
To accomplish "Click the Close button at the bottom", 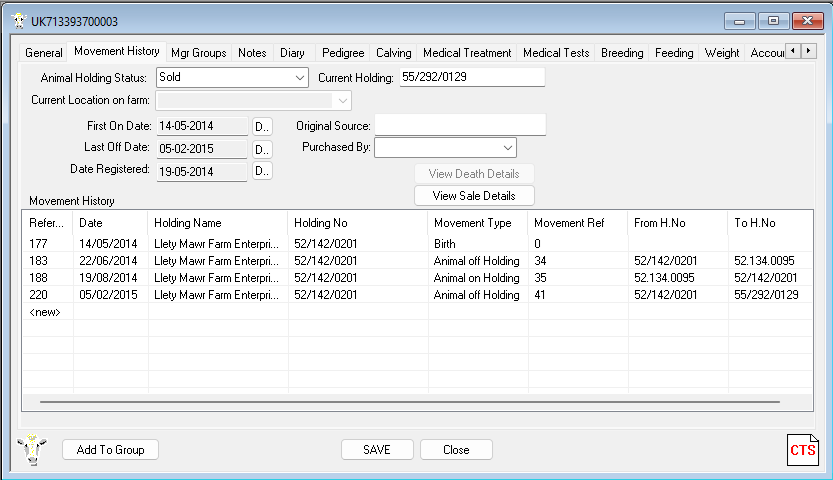I will pyautogui.click(x=456, y=450).
